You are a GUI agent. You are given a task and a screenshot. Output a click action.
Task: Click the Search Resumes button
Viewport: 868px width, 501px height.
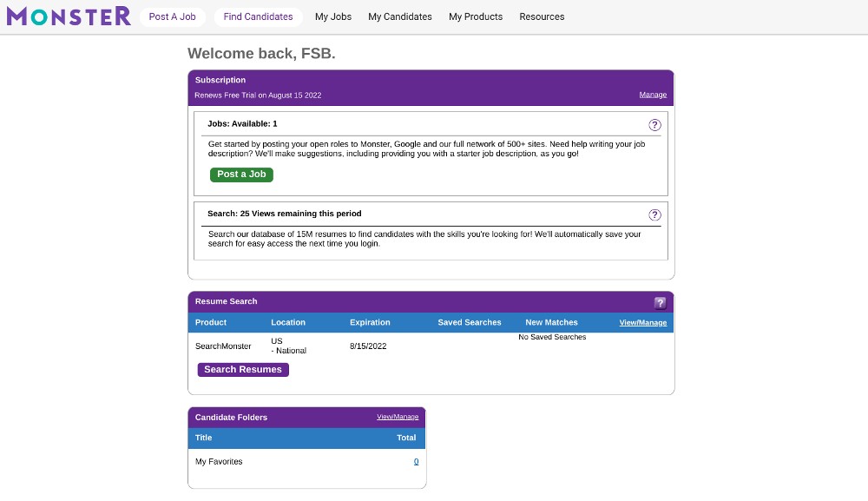[243, 369]
